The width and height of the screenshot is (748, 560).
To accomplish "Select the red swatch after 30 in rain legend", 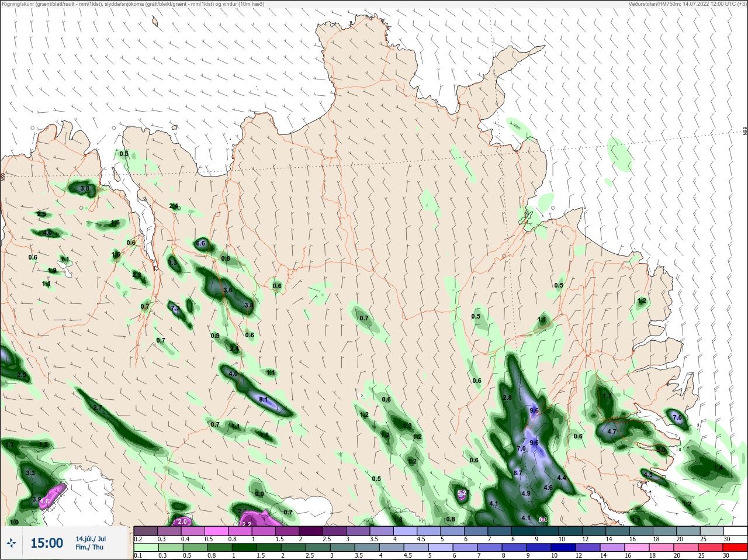I will [736, 548].
